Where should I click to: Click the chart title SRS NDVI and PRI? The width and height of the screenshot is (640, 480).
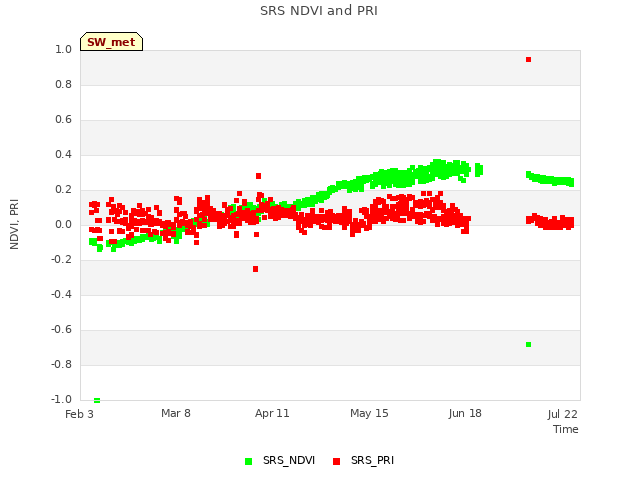319,11
